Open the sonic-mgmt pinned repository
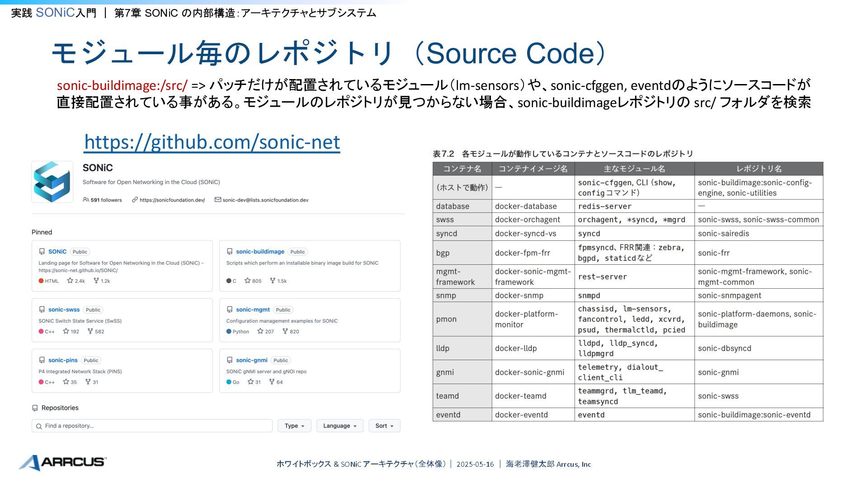Screen dimensions: 868x488 (x=253, y=310)
